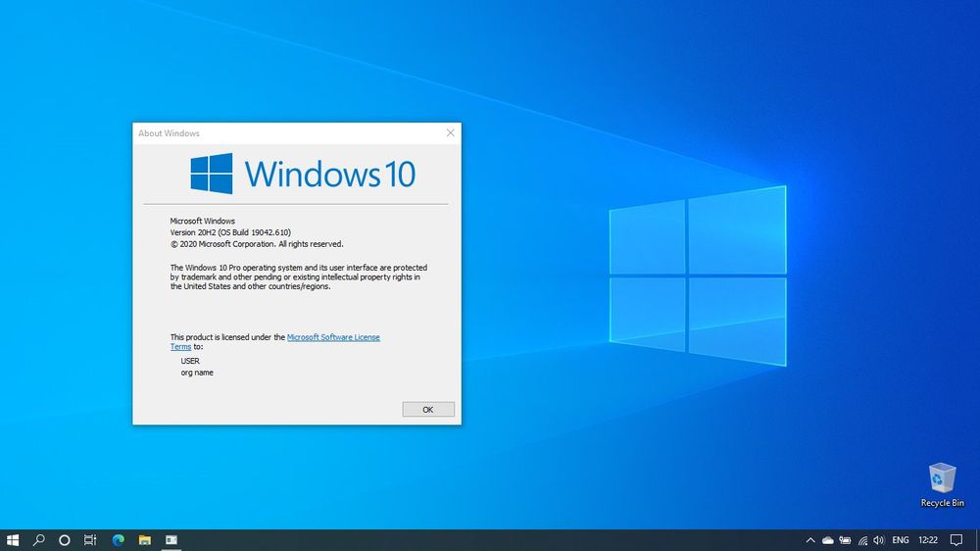
Task: Open the Windows Start menu
Action: (x=13, y=540)
